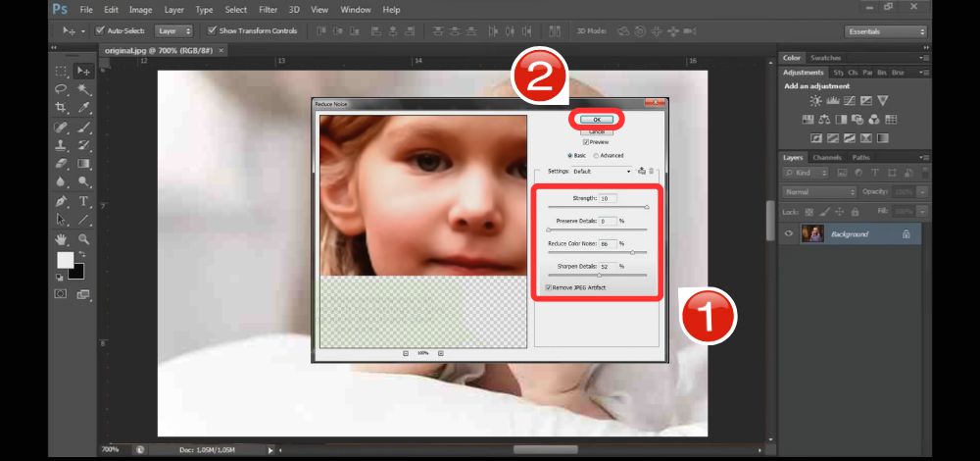This screenshot has width=980, height=461.
Task: Toggle Remove JPEG Artifact checkbox
Action: 548,287
